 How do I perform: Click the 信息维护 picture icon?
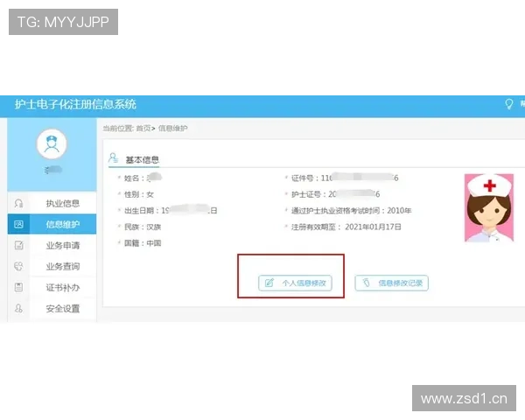[18, 224]
